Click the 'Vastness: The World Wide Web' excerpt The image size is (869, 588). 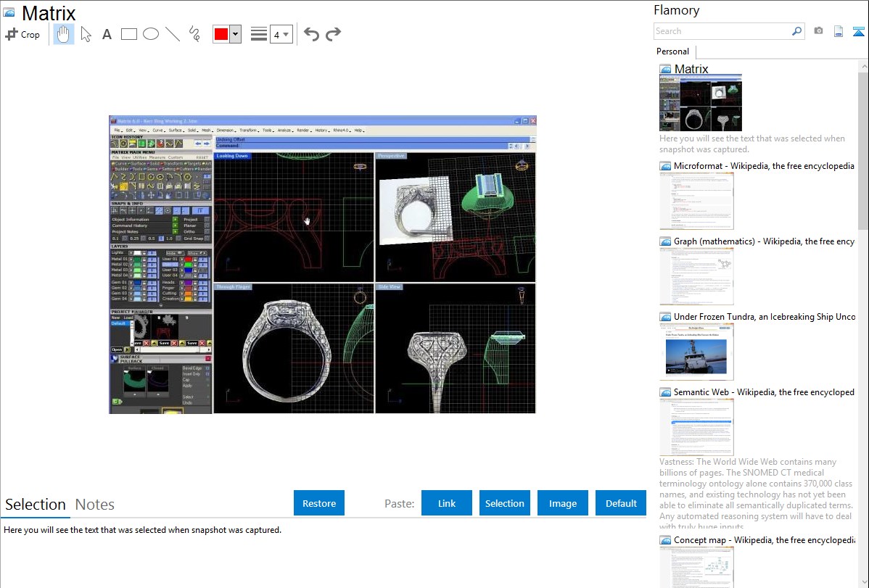756,494
